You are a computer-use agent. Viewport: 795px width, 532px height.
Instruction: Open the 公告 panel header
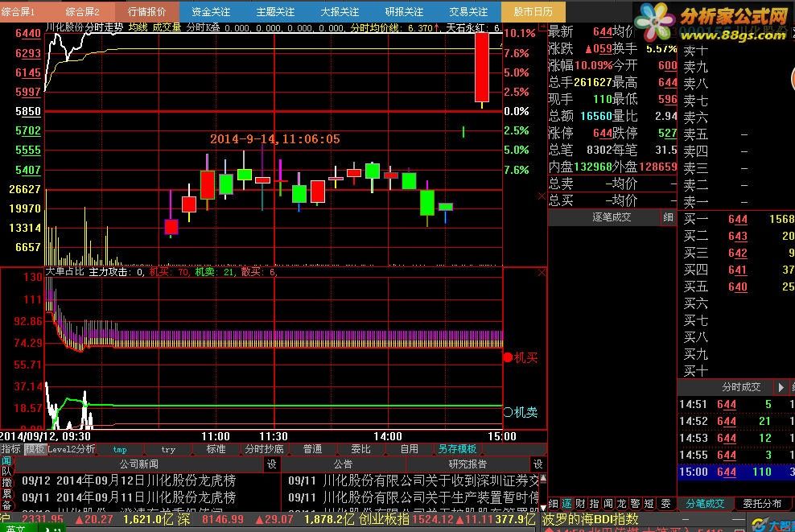click(x=343, y=464)
